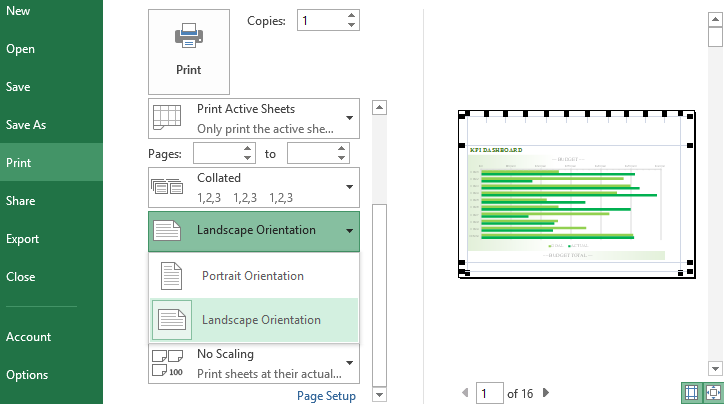The width and height of the screenshot is (724, 404).
Task: Toggle Zoom to Page button
Action: tap(714, 393)
